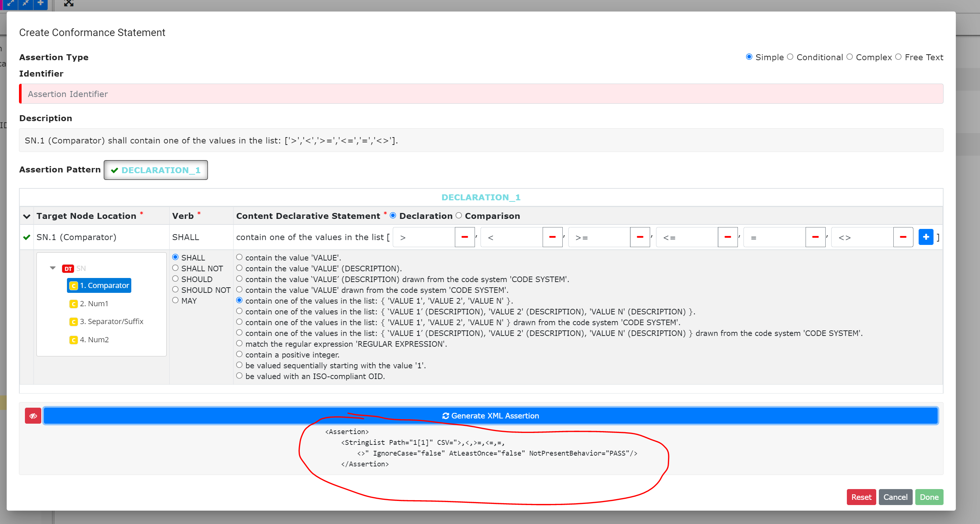
Task: Remove the '<>' value with its minus icon
Action: pyautogui.click(x=903, y=237)
